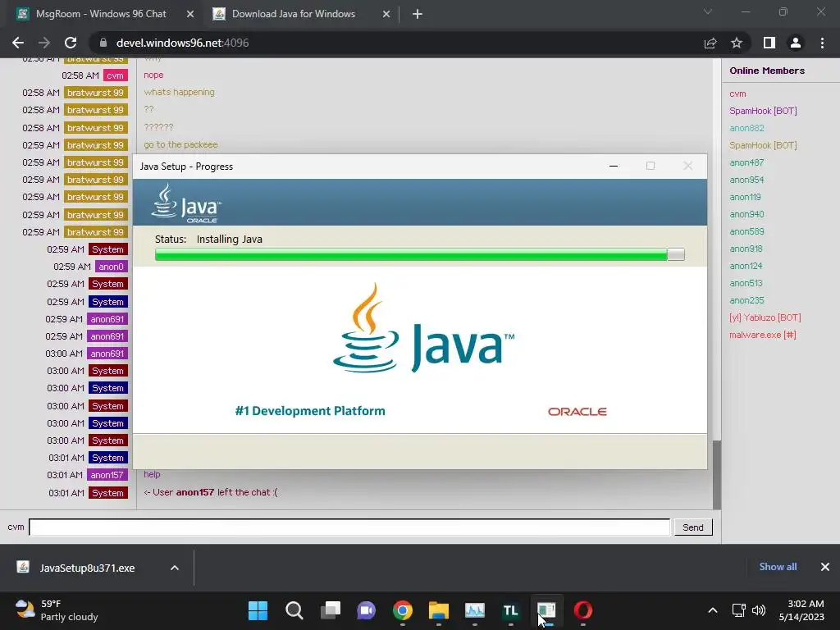Go forward in browser history

(44, 43)
